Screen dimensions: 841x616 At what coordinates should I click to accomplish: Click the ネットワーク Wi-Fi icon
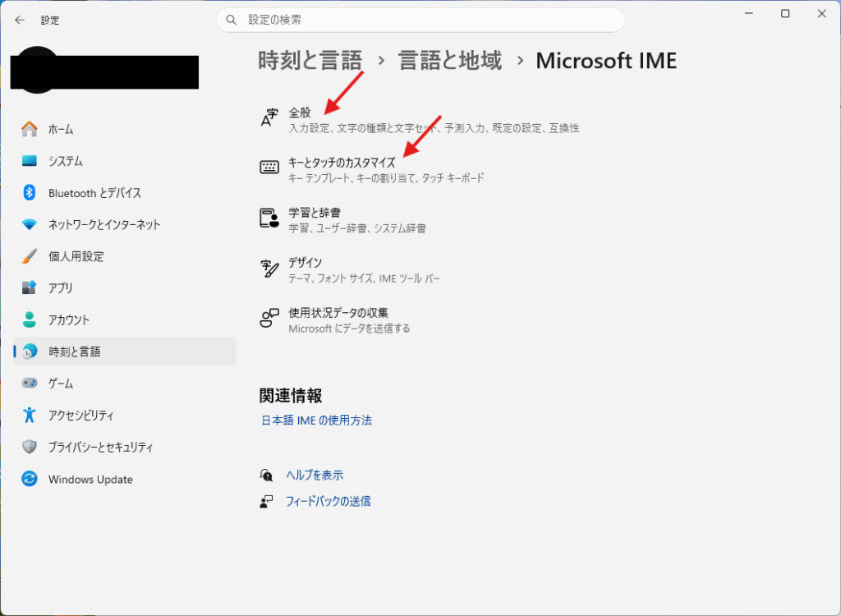[x=30, y=224]
